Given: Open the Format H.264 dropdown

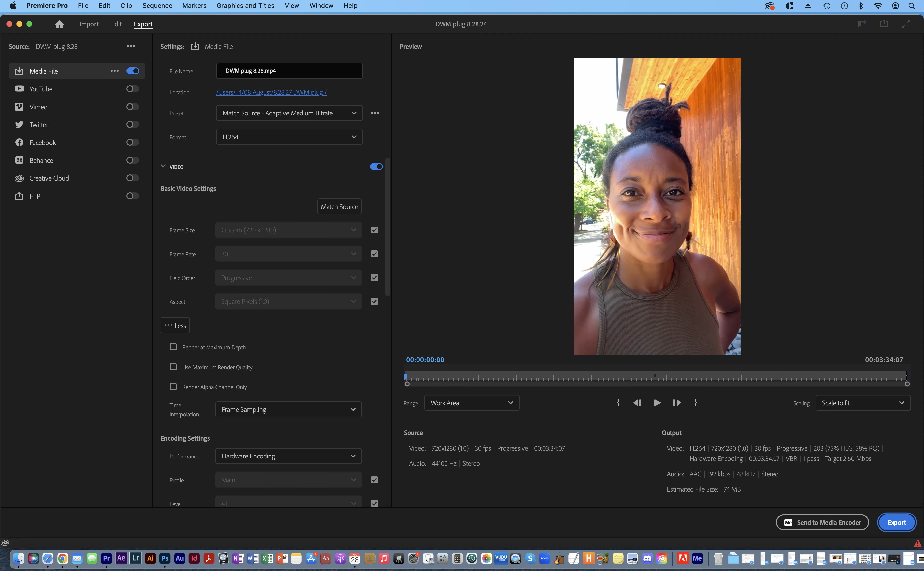Looking at the screenshot, I should 289,137.
